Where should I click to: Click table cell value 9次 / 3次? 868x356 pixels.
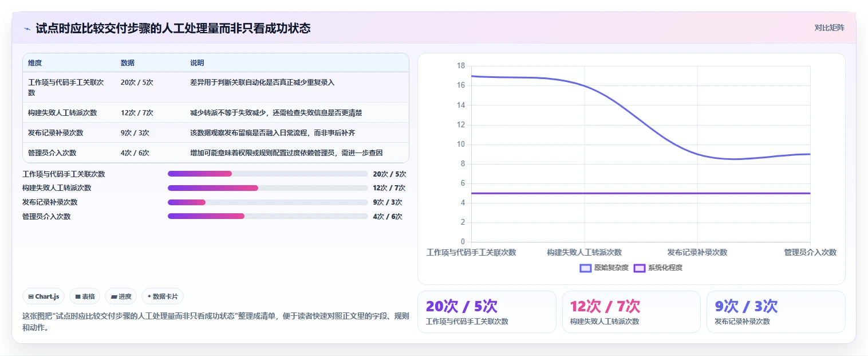coord(135,133)
